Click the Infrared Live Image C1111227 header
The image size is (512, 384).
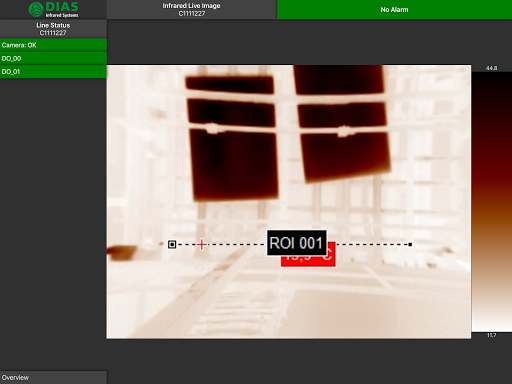pyautogui.click(x=191, y=9)
